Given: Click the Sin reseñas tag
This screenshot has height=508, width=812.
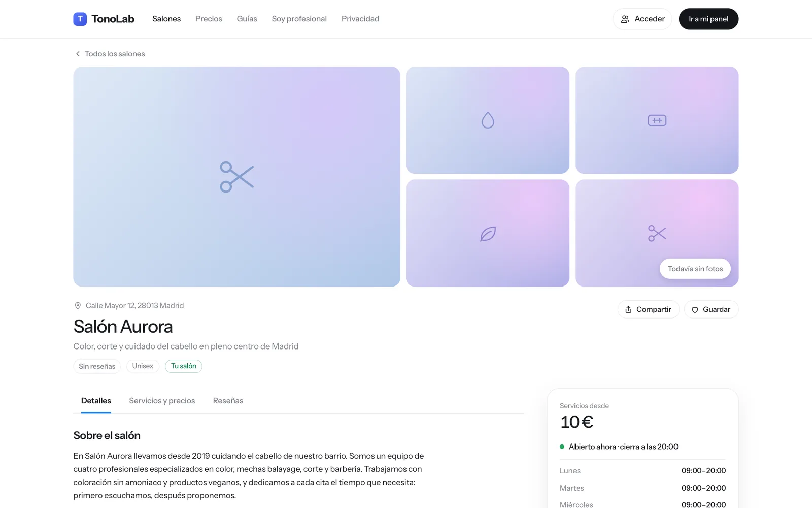Looking at the screenshot, I should 97,366.
